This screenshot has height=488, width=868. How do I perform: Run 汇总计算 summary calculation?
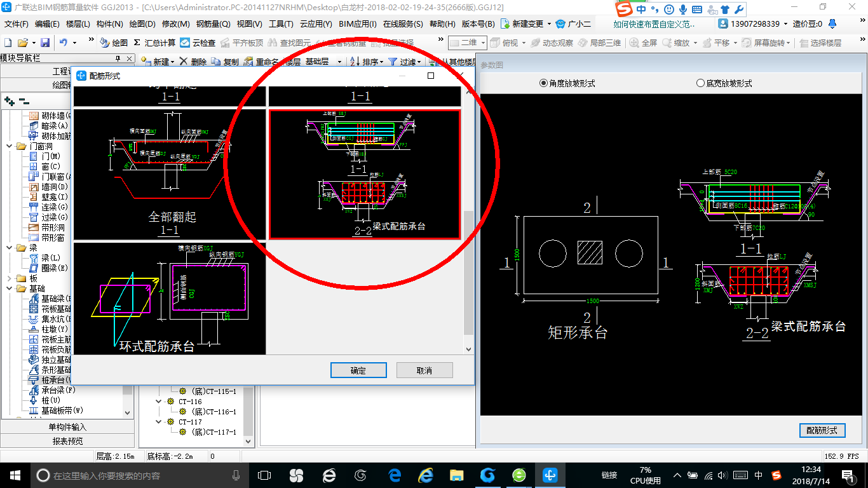pyautogui.click(x=154, y=43)
